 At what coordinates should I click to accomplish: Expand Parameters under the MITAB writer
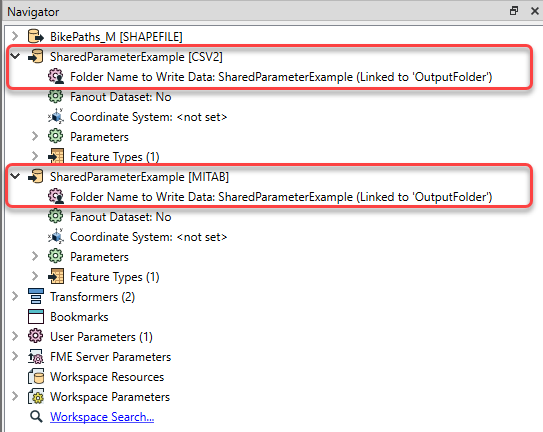tap(35, 256)
